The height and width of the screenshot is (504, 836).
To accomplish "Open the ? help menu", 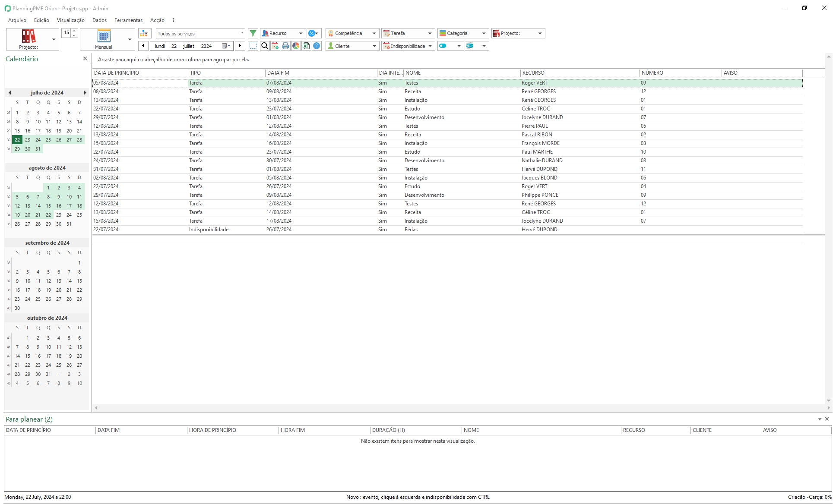I will [x=173, y=20].
